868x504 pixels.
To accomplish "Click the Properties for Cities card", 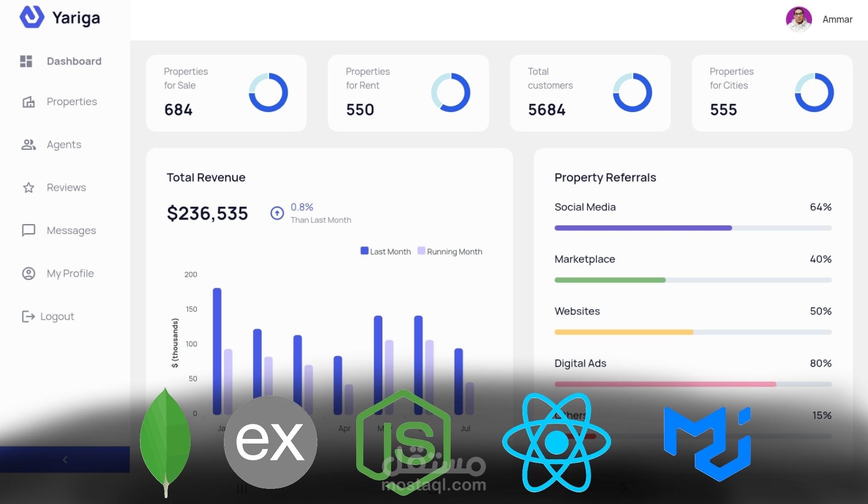I will [x=772, y=93].
